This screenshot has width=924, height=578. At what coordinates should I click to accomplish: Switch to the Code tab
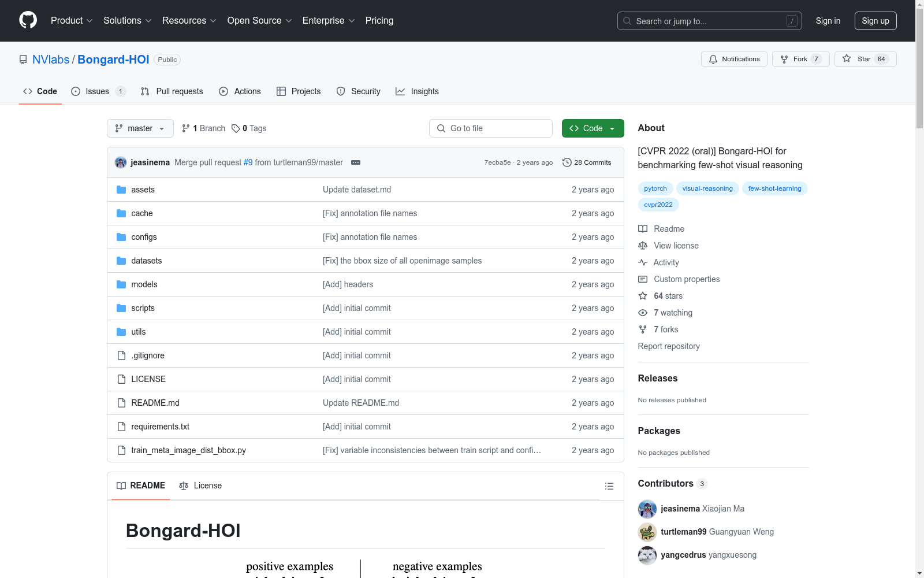[x=40, y=91]
